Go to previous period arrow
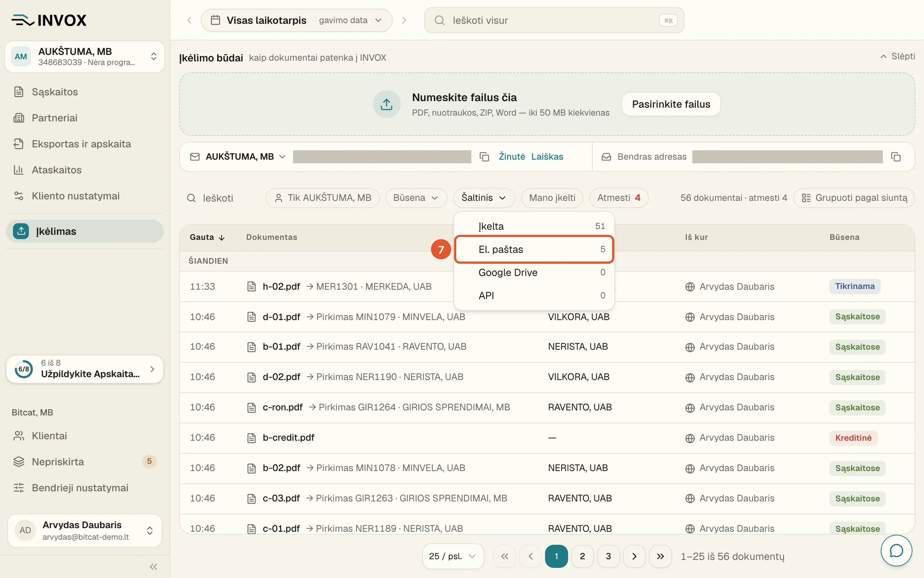 click(189, 20)
